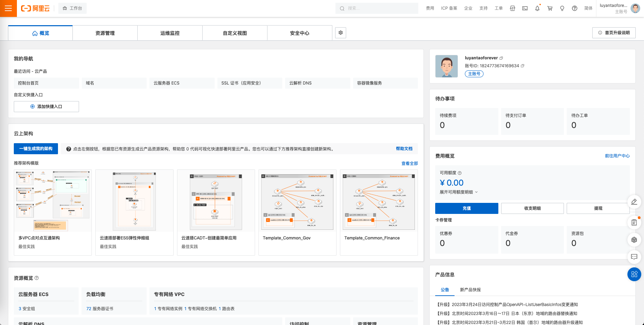Switch to the 资源管理 tab
The image size is (644, 325).
tap(105, 33)
